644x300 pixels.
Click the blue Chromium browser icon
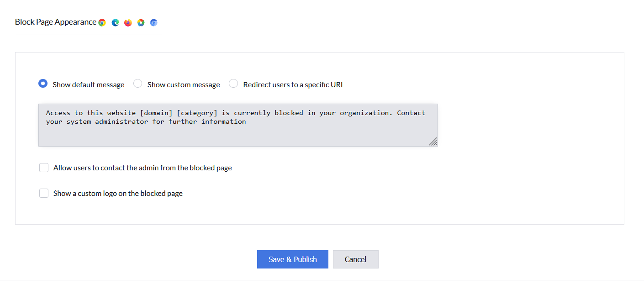click(x=154, y=22)
